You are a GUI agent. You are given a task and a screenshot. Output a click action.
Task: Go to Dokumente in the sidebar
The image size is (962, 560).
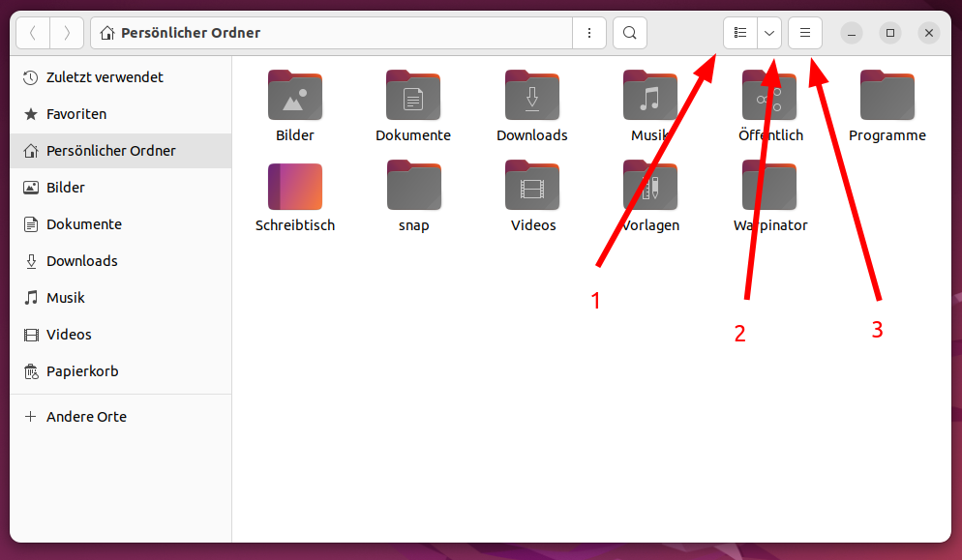coord(121,224)
